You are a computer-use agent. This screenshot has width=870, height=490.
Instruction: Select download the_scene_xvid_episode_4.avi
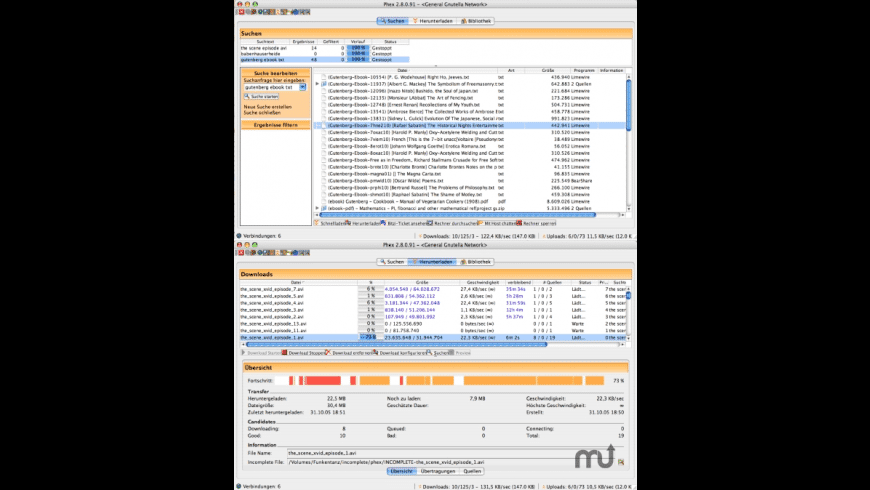433,303
